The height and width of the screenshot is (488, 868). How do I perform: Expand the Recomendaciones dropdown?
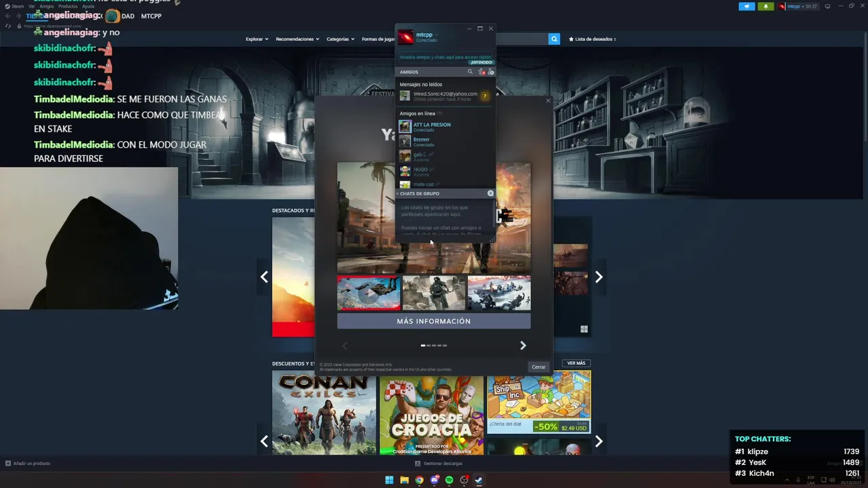coord(297,39)
